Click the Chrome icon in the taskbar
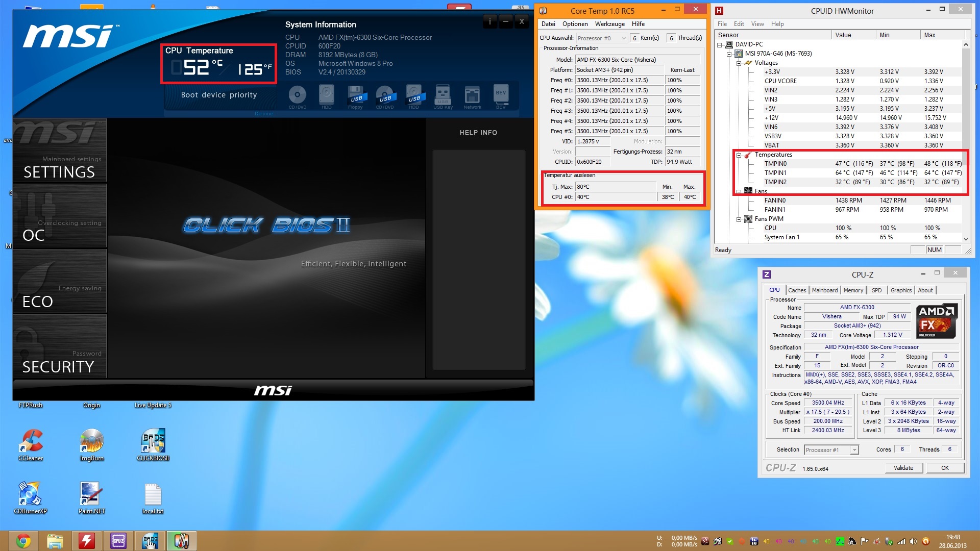Viewport: 980px width, 551px height. point(23,541)
